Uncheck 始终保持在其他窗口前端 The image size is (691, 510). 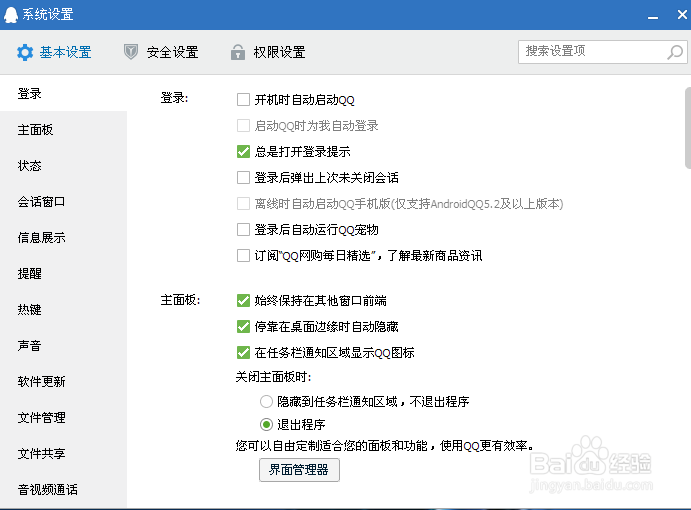click(243, 301)
